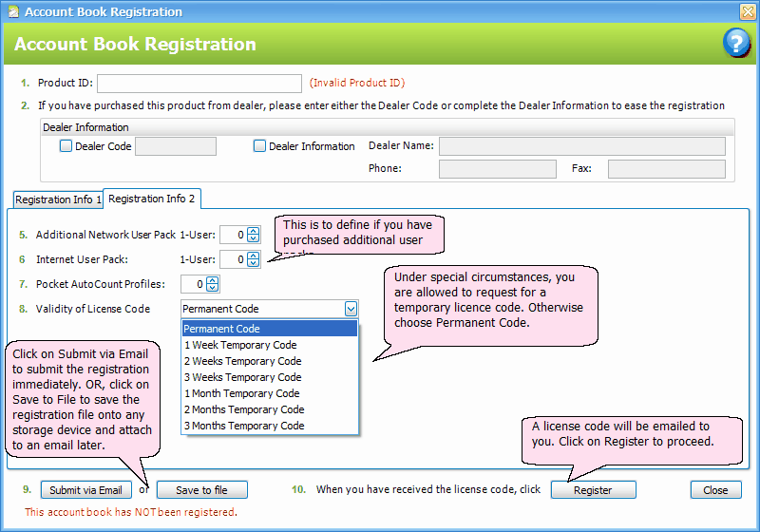Click the 'Pocket AutoCount Profiles:' label
760x532 pixels.
tap(101, 284)
